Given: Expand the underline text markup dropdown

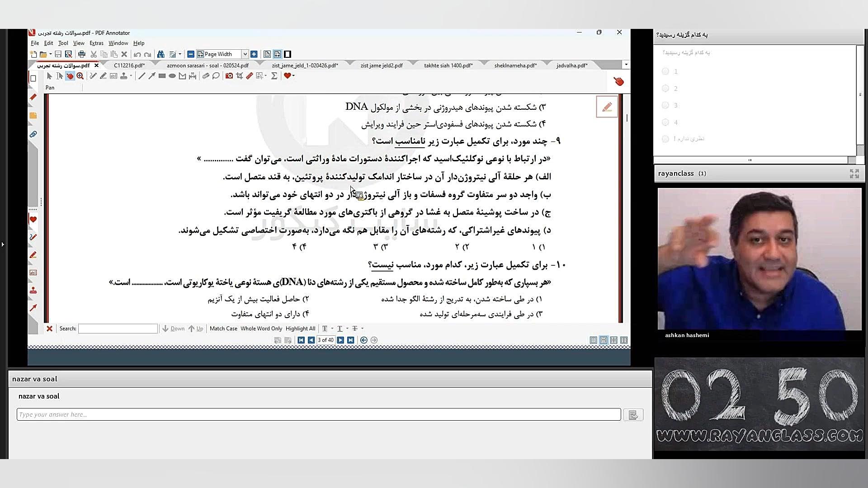Looking at the screenshot, I should tap(347, 328).
